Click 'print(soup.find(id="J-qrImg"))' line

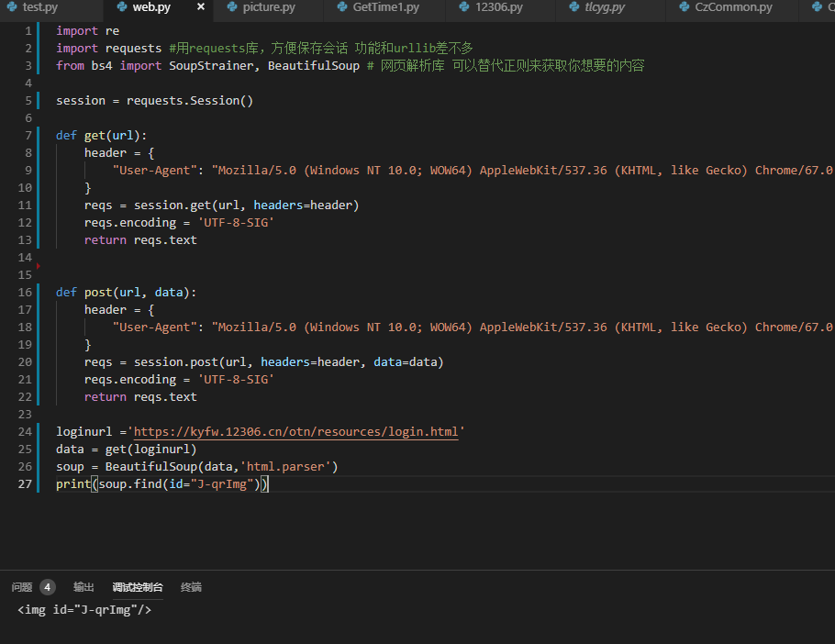pos(162,483)
